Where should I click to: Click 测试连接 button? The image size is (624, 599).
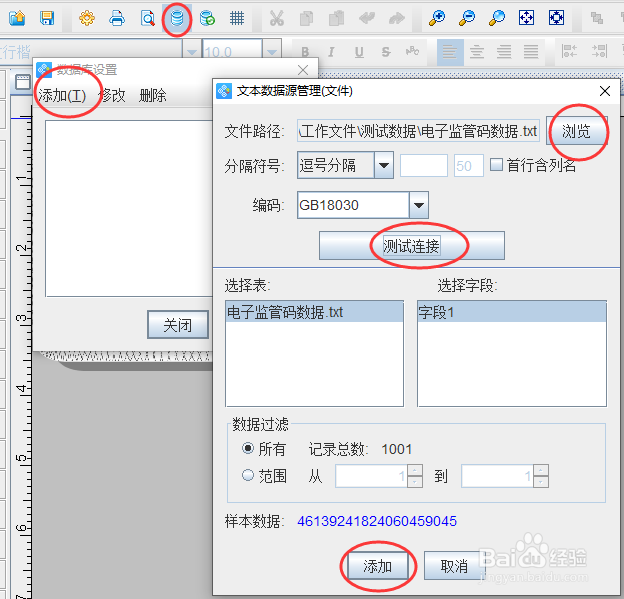point(411,246)
